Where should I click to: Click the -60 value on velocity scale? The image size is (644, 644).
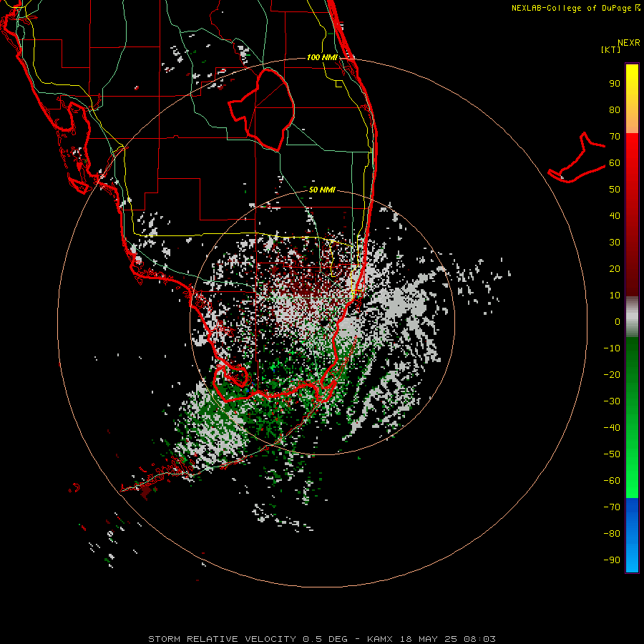pos(612,481)
